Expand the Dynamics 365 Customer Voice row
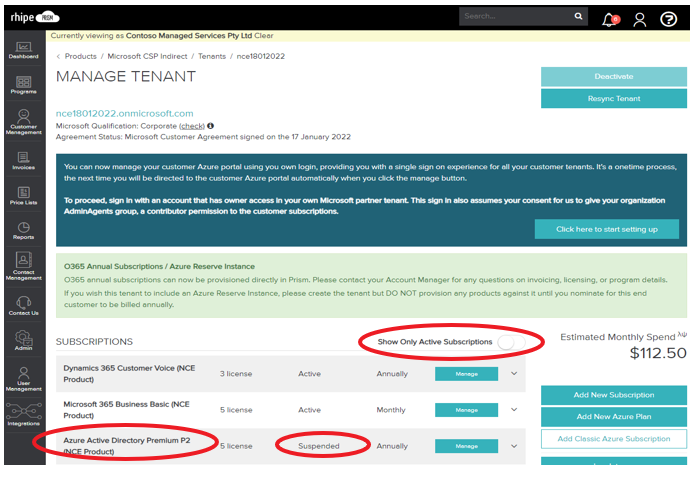699x481 pixels. 514,374
